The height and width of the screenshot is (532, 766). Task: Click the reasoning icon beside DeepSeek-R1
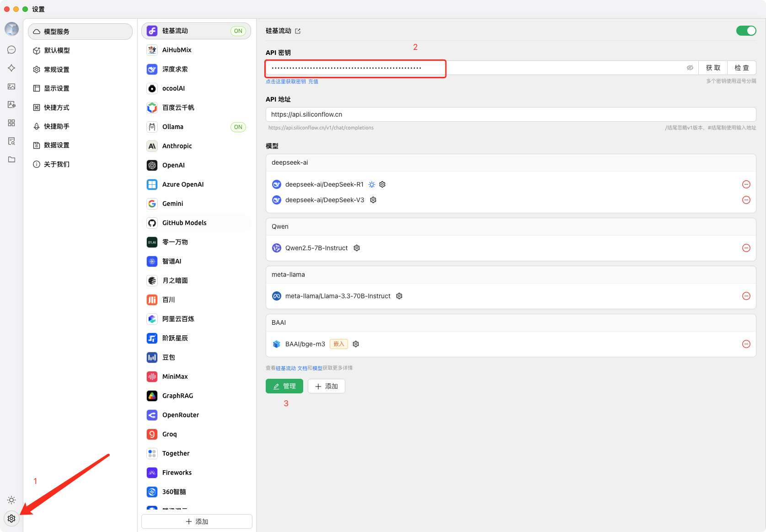pos(372,184)
